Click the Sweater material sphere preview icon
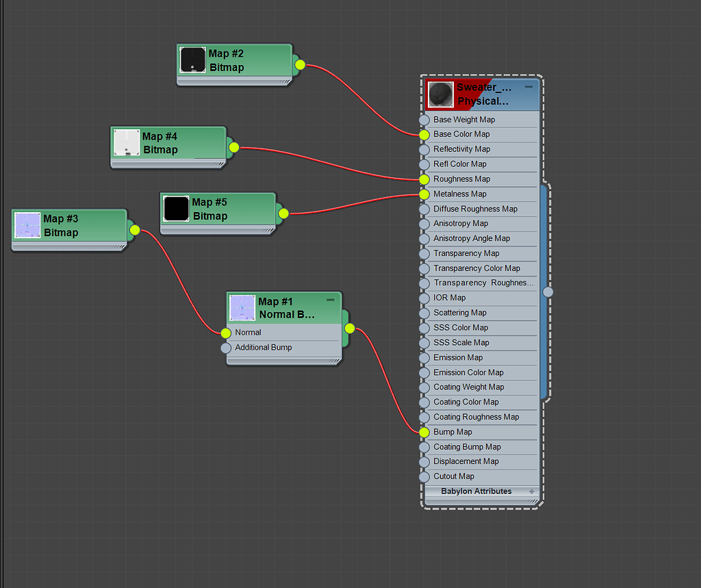 (440, 94)
